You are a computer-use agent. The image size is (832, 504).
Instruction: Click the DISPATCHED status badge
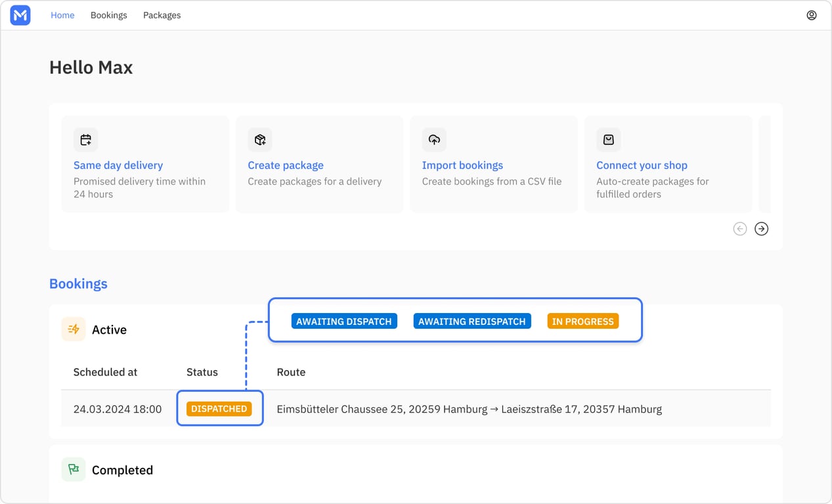(x=219, y=409)
